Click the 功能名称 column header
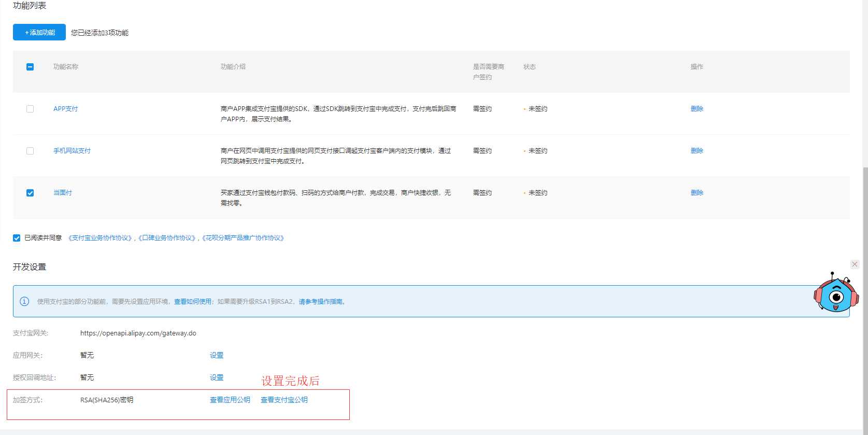 [66, 67]
